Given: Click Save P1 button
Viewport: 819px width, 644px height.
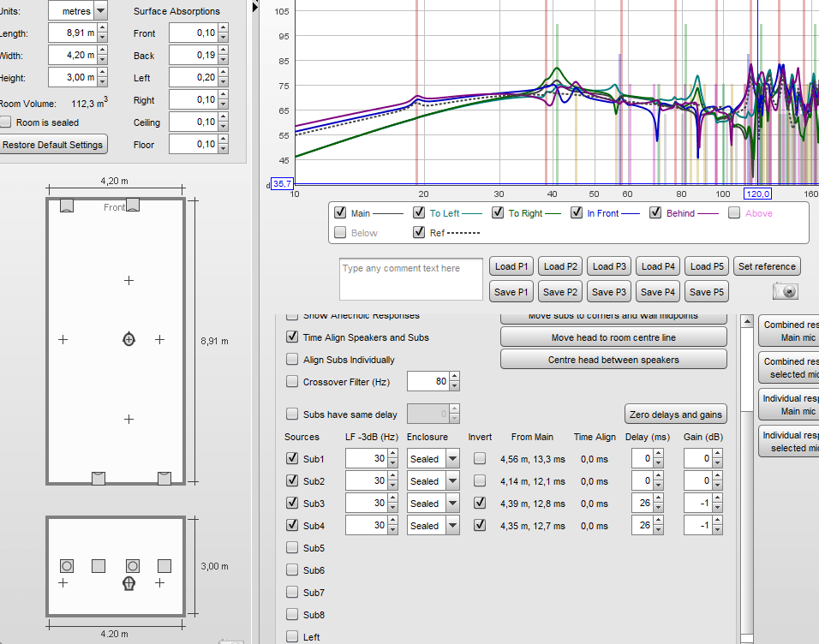Looking at the screenshot, I should coord(511,292).
